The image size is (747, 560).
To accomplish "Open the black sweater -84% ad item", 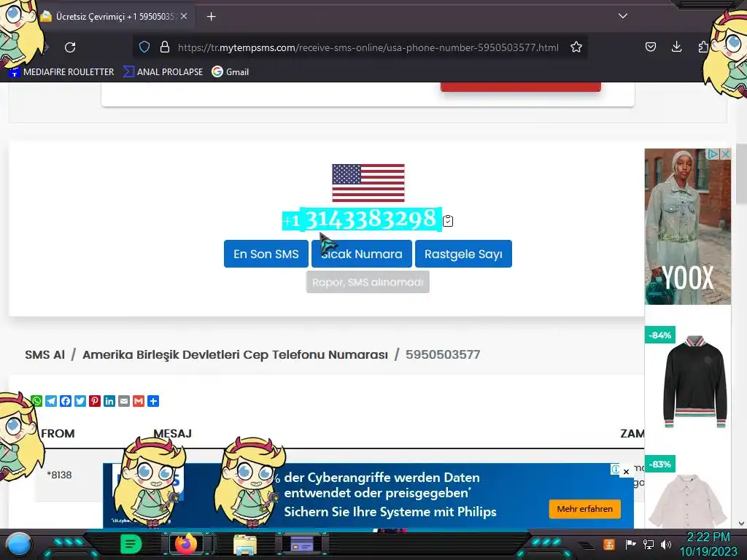I will [x=694, y=381].
